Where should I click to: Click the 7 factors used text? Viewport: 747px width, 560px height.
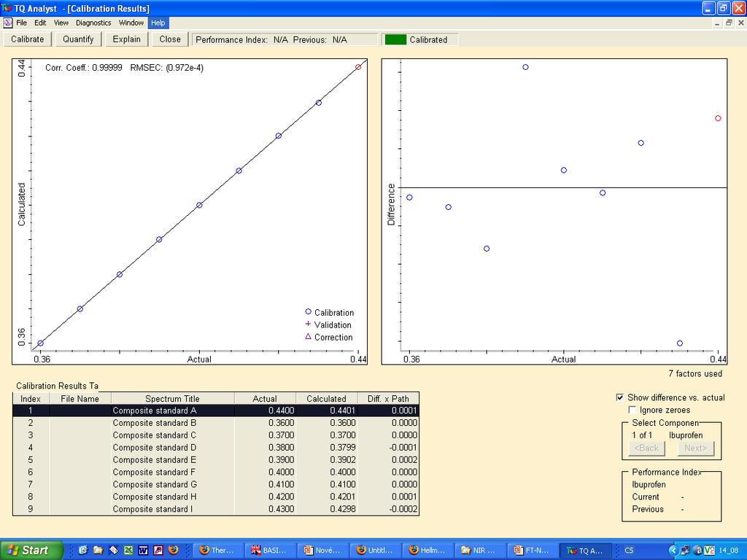[x=695, y=374]
